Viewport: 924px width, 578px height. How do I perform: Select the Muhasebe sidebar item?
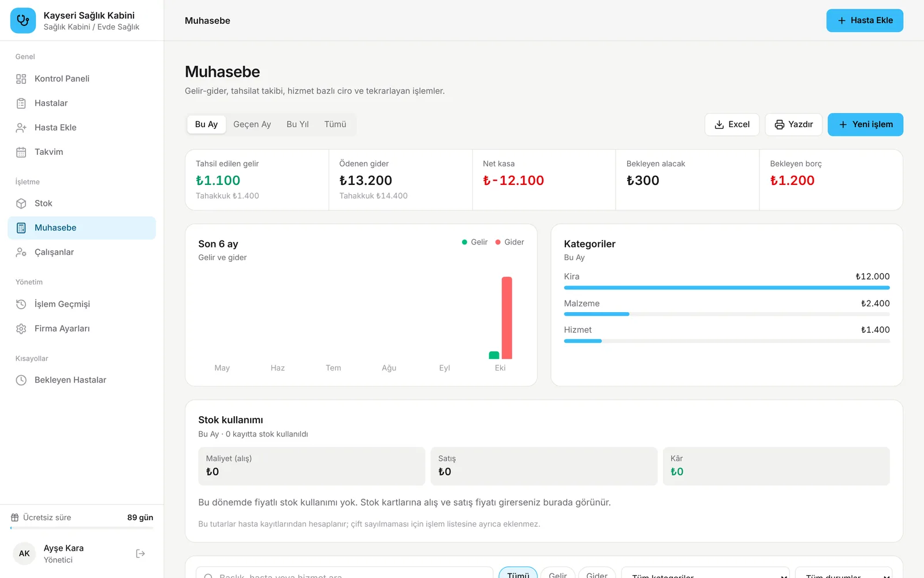pos(81,228)
